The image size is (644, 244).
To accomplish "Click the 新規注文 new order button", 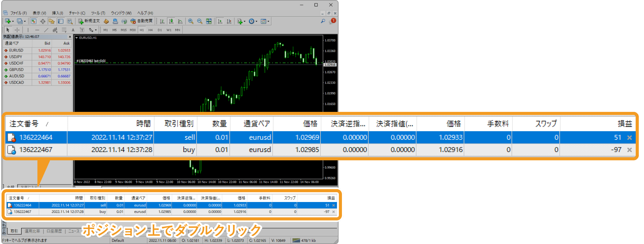I will 89,21.
